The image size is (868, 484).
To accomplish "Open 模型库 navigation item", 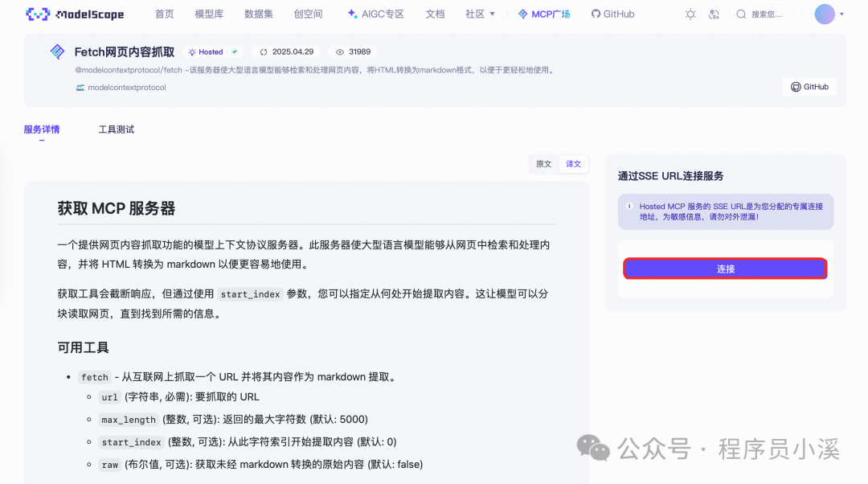I will pos(209,14).
